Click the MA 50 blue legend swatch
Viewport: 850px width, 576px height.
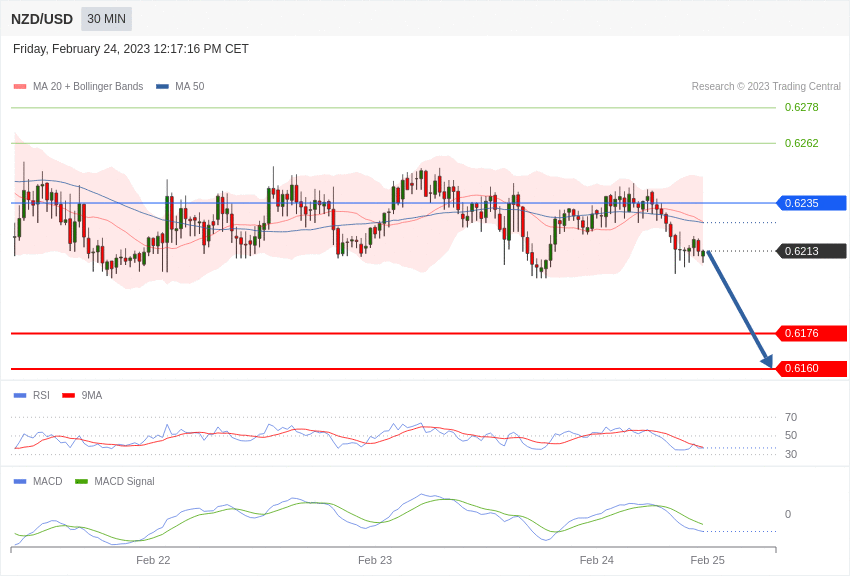(162, 87)
